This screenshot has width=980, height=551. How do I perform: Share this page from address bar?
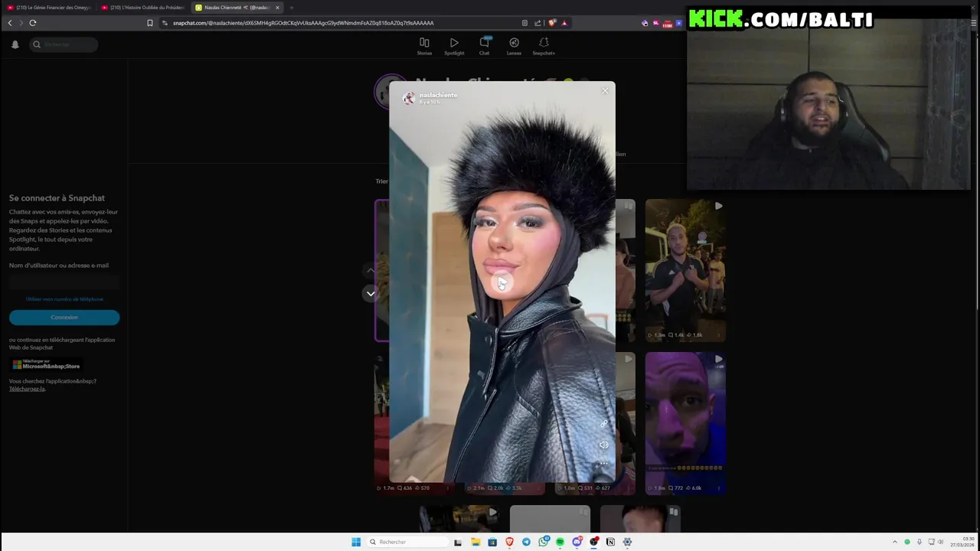537,23
